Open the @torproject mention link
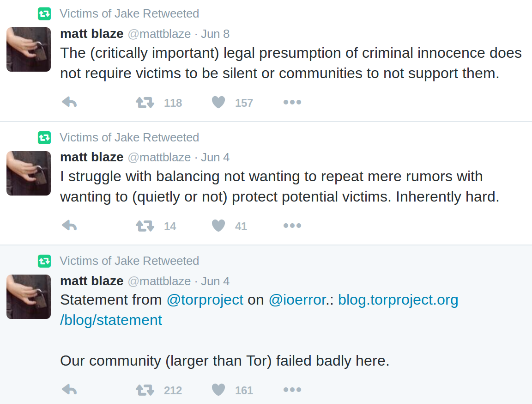The height and width of the screenshot is (404, 532). (x=205, y=300)
